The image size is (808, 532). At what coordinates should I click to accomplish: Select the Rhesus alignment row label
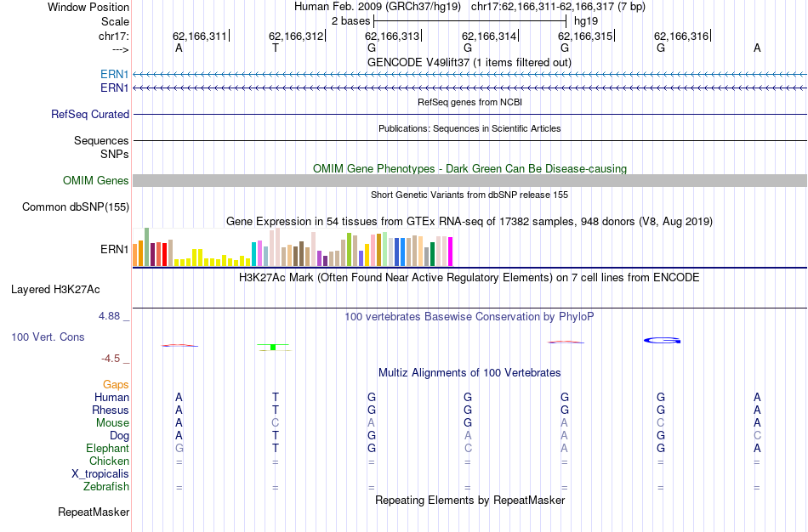(111, 410)
